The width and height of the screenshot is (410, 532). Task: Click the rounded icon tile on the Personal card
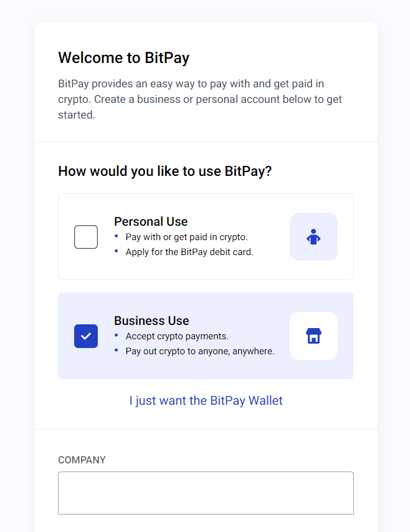tap(313, 236)
